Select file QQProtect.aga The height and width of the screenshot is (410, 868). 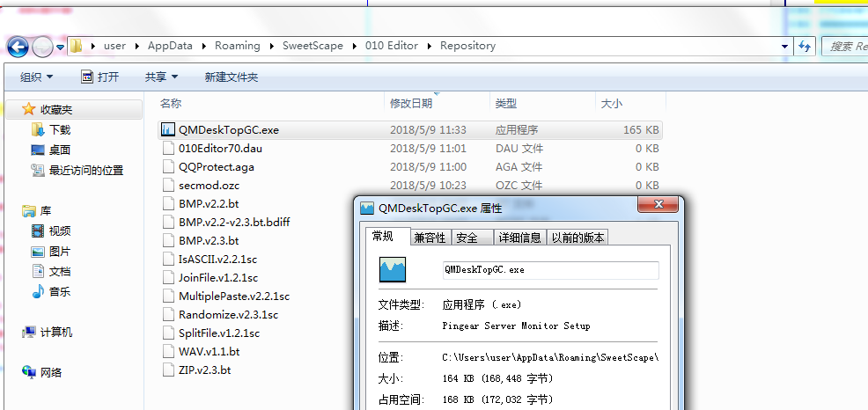pos(217,166)
